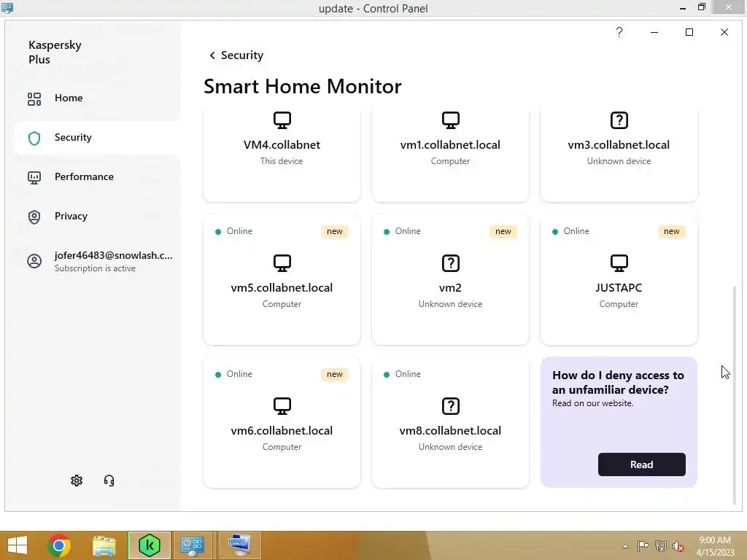
Task: Click the network tray icon
Action: (661, 546)
